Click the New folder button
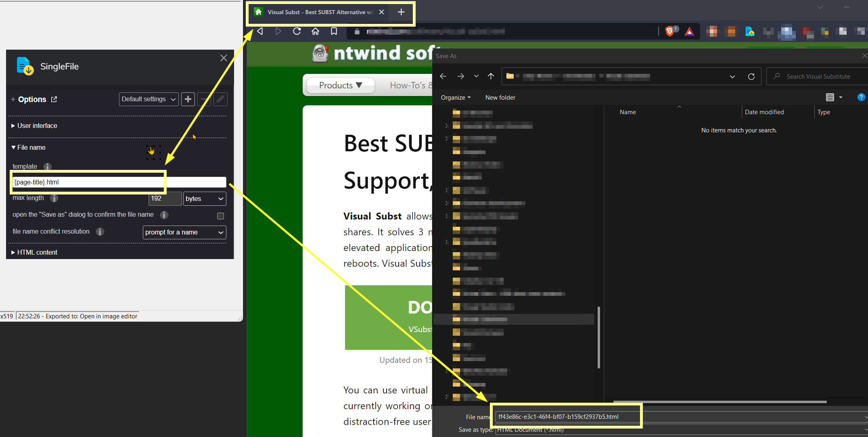 pyautogui.click(x=500, y=97)
